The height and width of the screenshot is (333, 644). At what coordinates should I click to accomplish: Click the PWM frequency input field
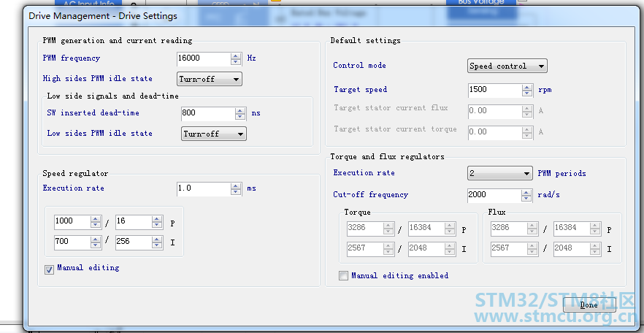click(204, 58)
